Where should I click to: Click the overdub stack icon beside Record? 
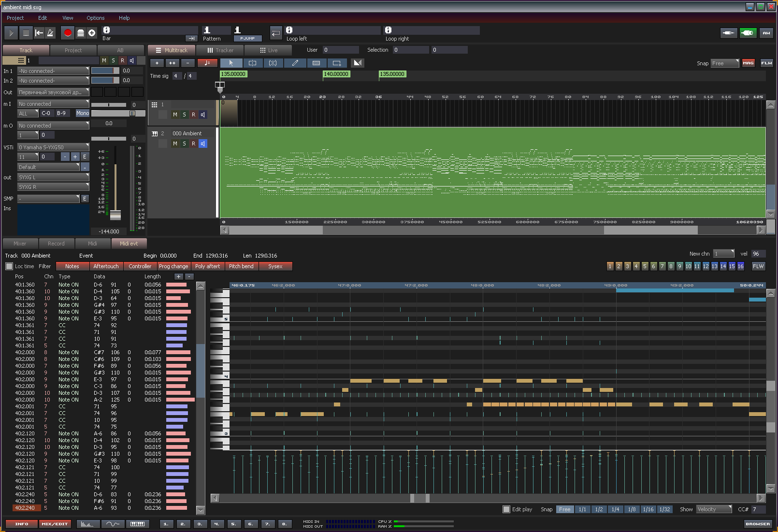81,33
